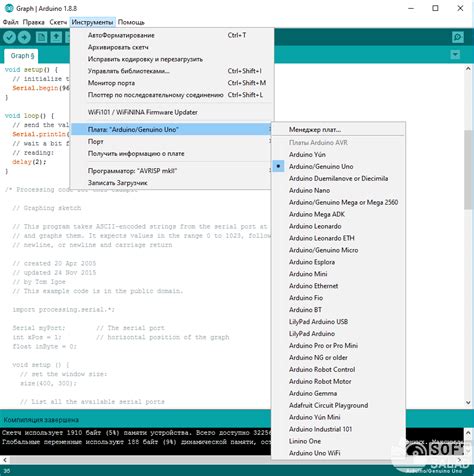Image resolution: width=474 pixels, height=476 pixels.
Task: Select Arduino Robot Motor
Action: pyautogui.click(x=339, y=382)
